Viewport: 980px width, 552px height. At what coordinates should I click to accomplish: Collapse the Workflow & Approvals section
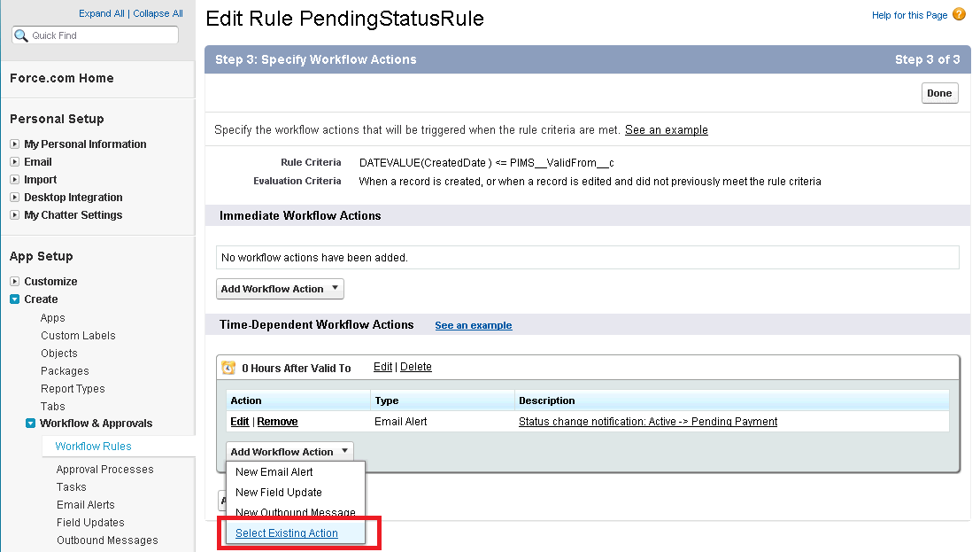click(x=31, y=424)
